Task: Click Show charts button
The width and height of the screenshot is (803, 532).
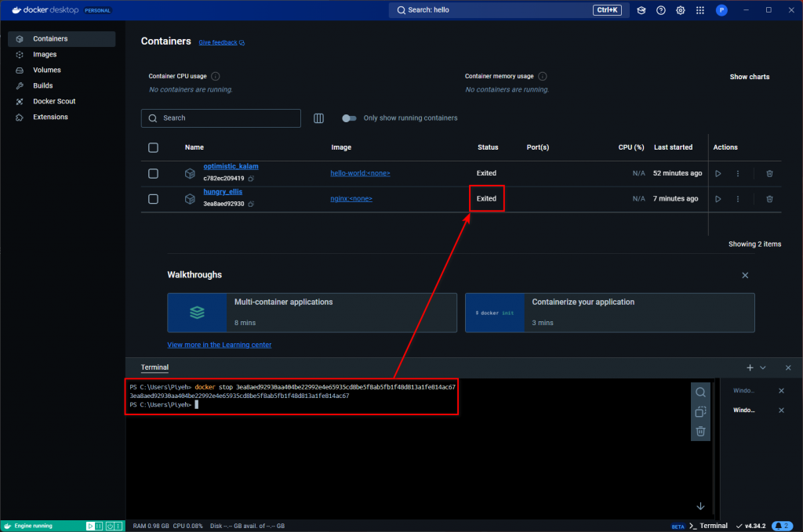Action: [x=749, y=77]
